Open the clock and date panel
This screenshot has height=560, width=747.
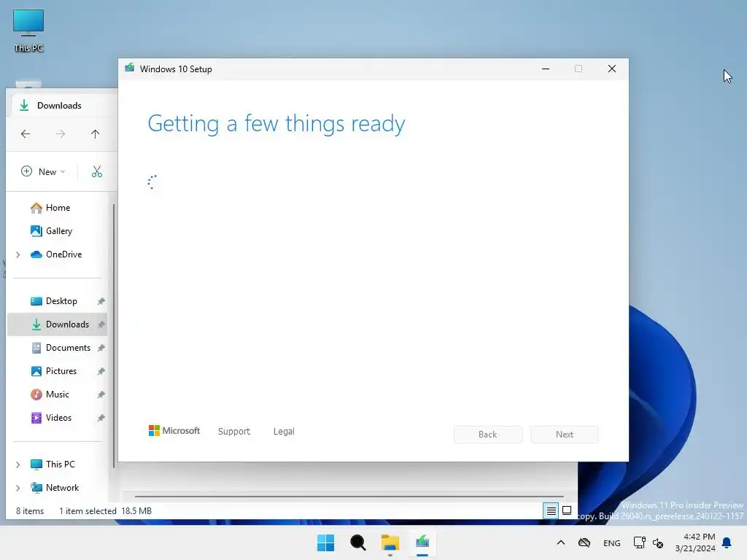point(695,542)
